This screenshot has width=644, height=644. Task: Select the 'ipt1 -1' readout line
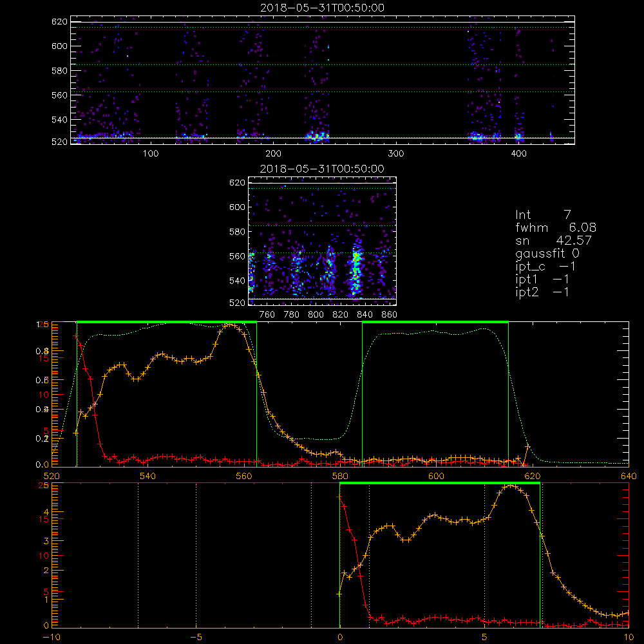(x=542, y=279)
